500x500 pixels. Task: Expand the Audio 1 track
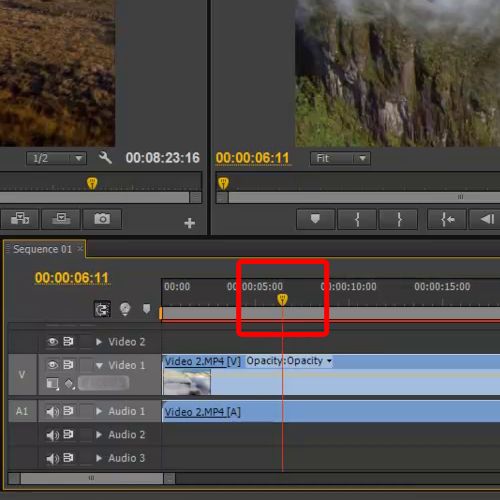point(99,411)
